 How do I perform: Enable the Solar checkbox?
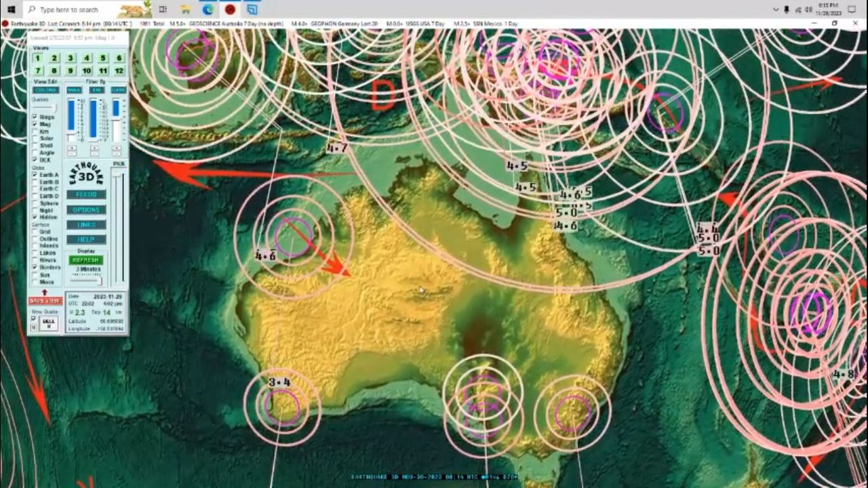(35, 138)
